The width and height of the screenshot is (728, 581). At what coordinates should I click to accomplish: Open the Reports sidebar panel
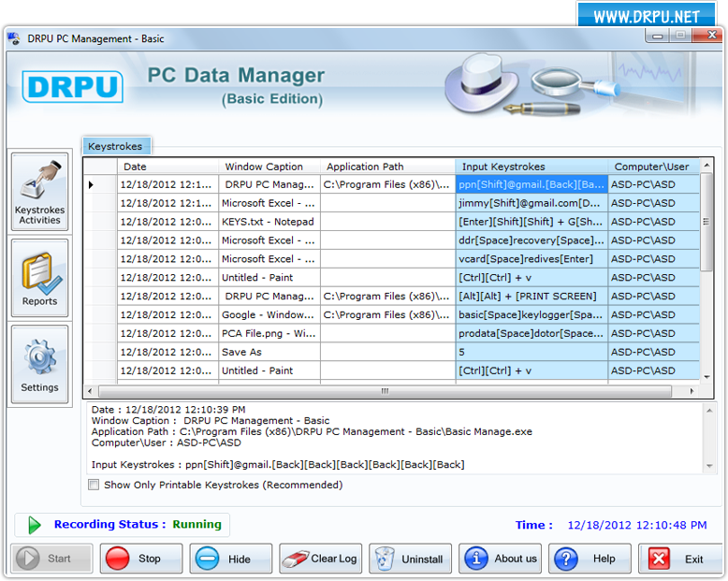(x=40, y=278)
